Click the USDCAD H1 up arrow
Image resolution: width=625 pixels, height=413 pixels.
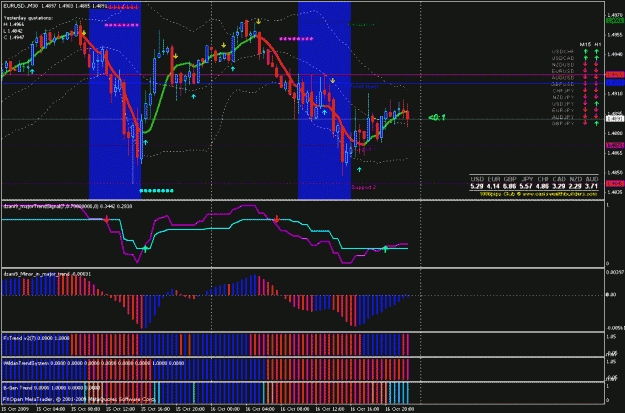click(597, 58)
